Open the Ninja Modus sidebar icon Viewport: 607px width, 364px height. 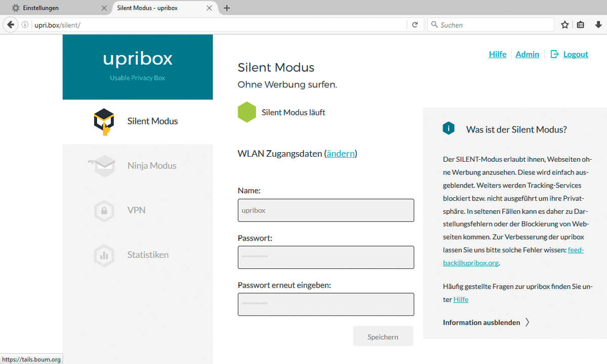[x=102, y=166]
